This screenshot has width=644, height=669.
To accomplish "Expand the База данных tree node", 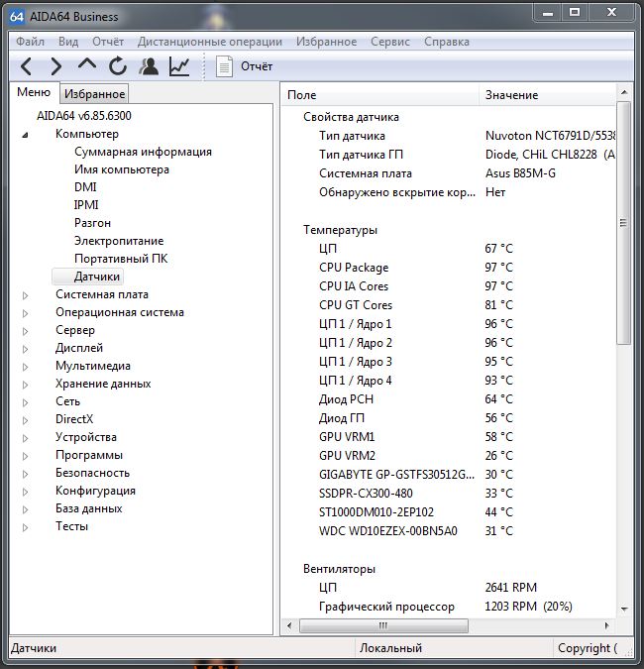I will pos(25,509).
